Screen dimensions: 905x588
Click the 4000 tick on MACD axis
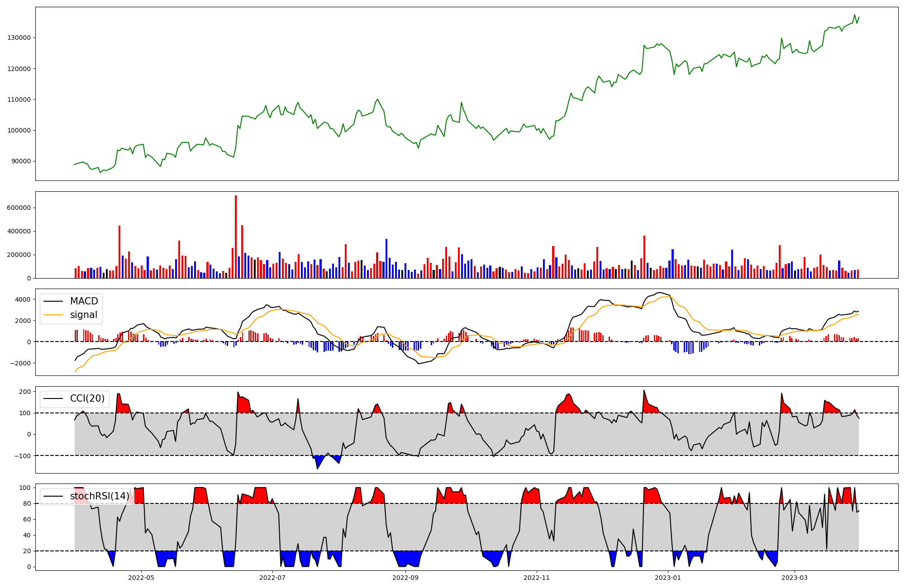pos(23,299)
